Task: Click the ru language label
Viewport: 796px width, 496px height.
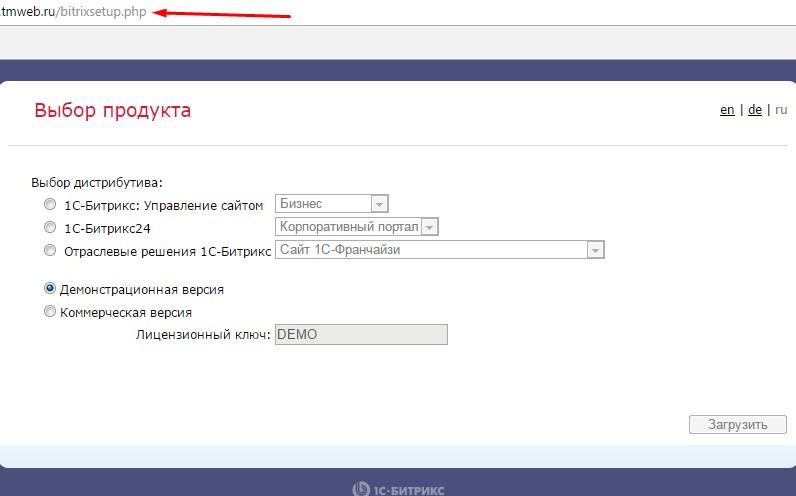Action: click(781, 110)
